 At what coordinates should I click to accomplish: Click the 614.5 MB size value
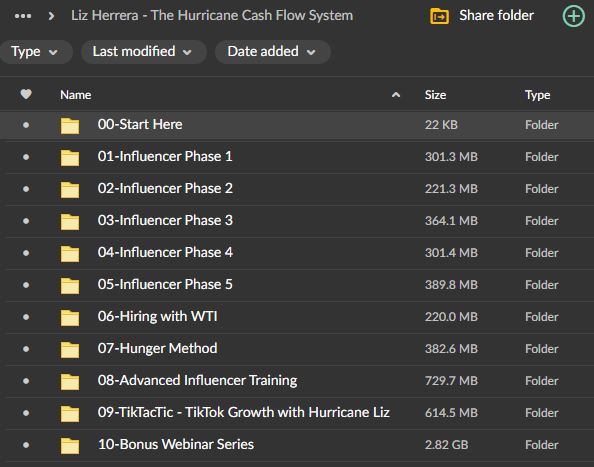[451, 413]
